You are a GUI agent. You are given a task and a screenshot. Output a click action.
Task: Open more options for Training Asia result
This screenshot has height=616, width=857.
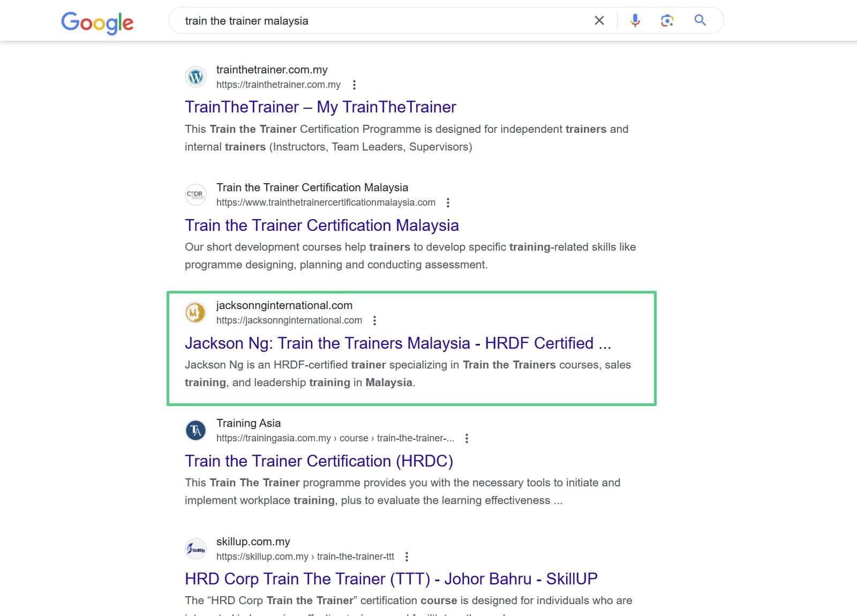[x=467, y=438]
